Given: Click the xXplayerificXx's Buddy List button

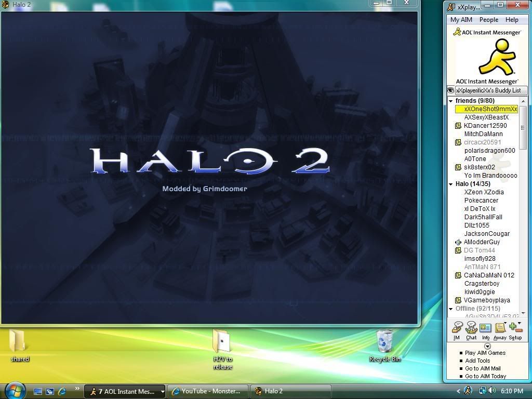Looking at the screenshot, I should 491,90.
